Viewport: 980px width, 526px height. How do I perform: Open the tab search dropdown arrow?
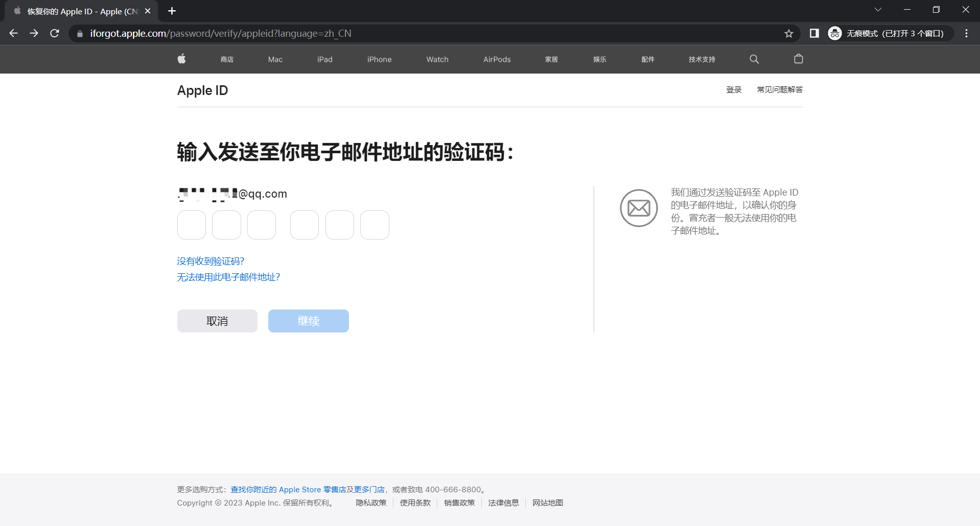(878, 10)
